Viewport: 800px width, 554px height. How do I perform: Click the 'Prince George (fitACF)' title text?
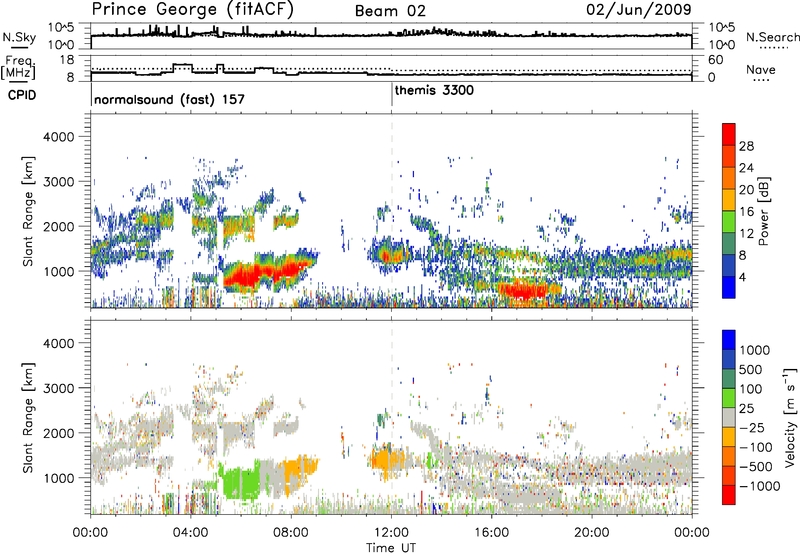click(x=192, y=10)
